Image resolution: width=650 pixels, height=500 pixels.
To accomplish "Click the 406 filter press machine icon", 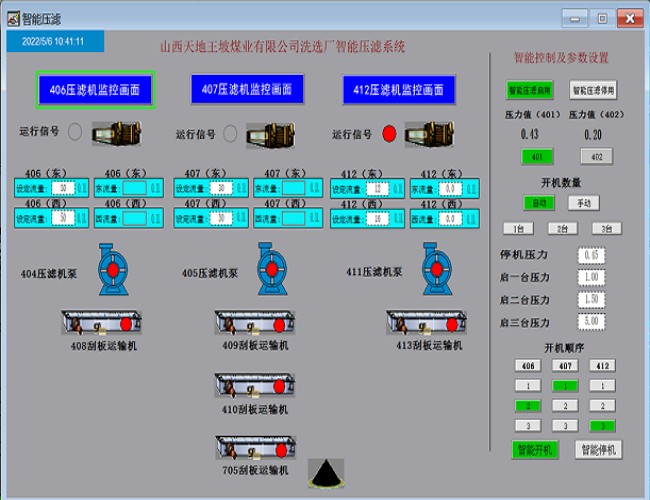I will pos(111,133).
